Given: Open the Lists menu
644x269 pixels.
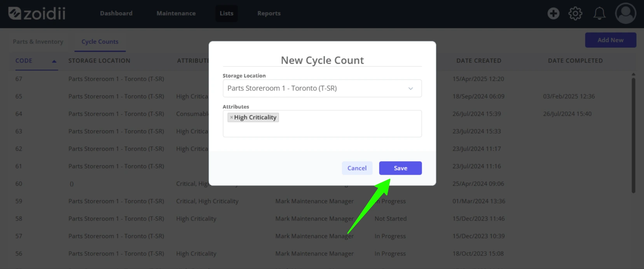Looking at the screenshot, I should coord(226,13).
